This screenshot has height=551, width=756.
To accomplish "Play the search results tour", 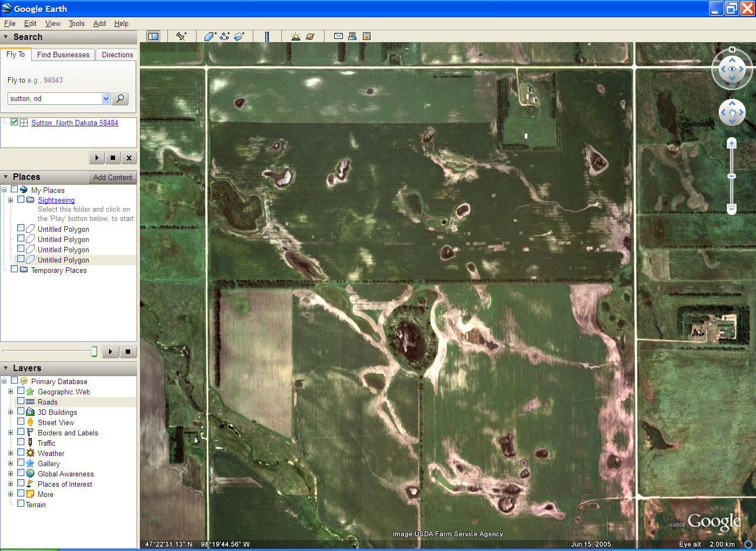I will [97, 158].
